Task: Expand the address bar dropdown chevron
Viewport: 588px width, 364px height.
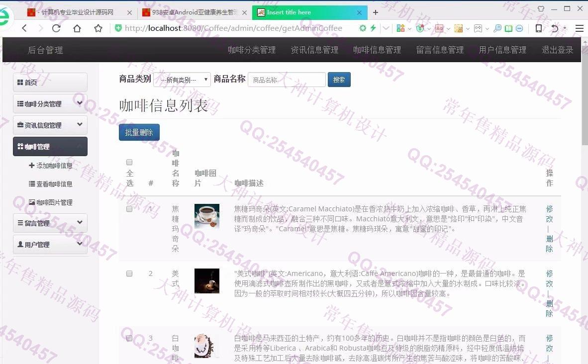Action: coord(386,28)
